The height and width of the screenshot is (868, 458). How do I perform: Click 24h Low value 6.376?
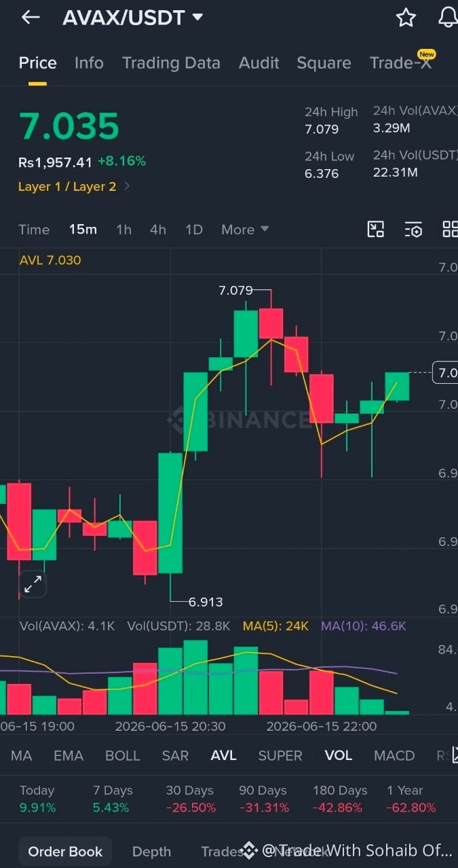tap(322, 173)
